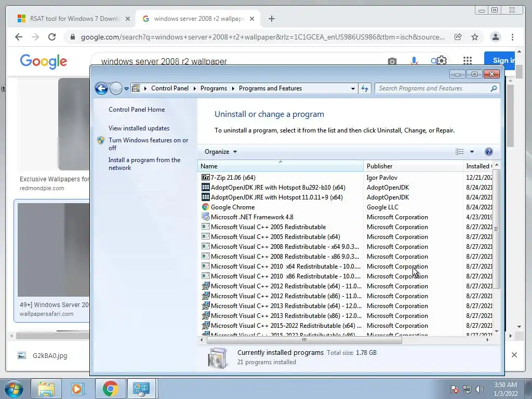This screenshot has height=399, width=532.
Task: Click Google LLC publisher cell
Action: [x=382, y=207]
